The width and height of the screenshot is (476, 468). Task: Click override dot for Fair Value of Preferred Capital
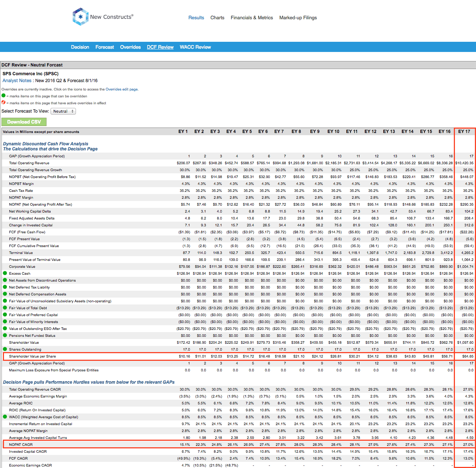coord(5,315)
